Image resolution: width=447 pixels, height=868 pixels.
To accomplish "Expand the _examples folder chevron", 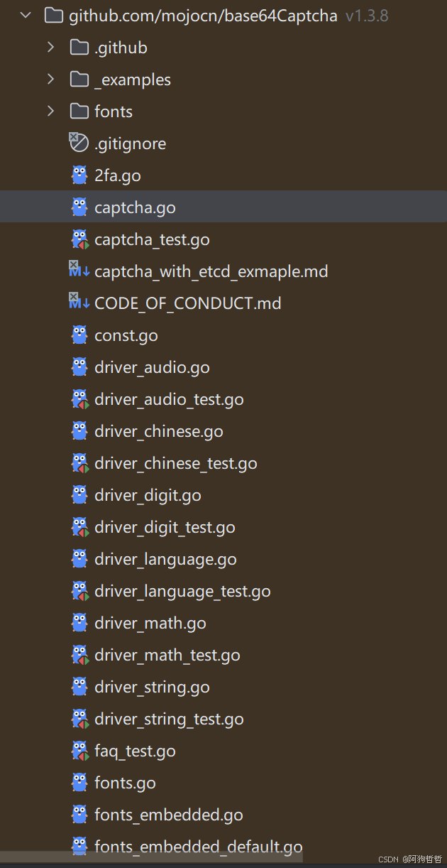I will (x=50, y=79).
